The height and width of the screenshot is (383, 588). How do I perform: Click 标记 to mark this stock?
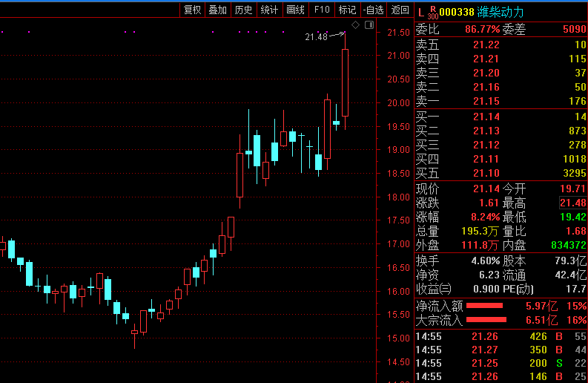pos(347,10)
